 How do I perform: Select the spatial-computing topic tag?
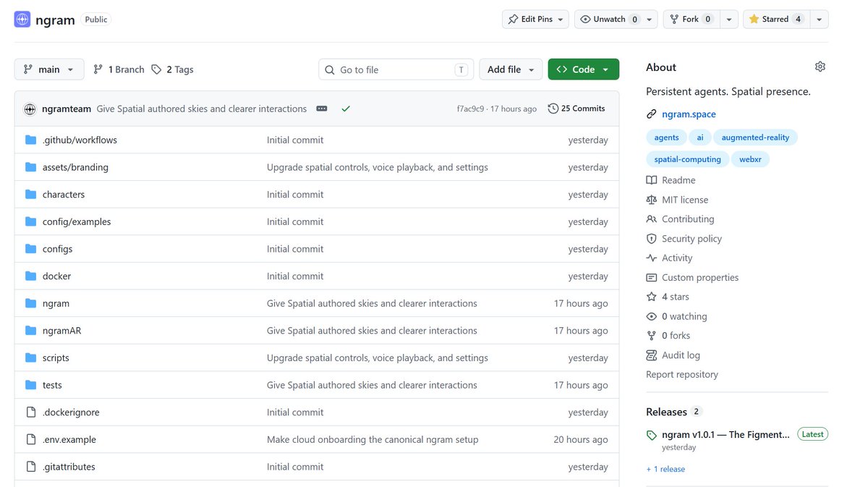pyautogui.click(x=688, y=159)
